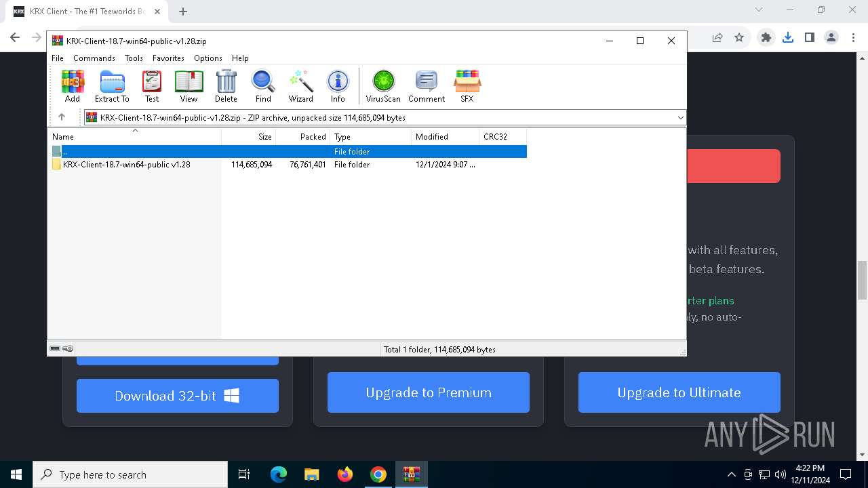868x488 pixels.
Task: Click the WinRAR window title icon
Action: 58,41
